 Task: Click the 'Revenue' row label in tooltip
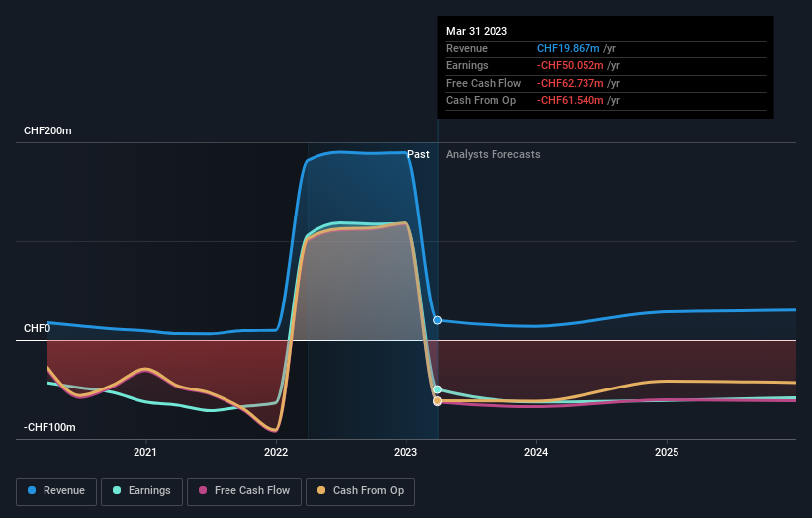467,48
